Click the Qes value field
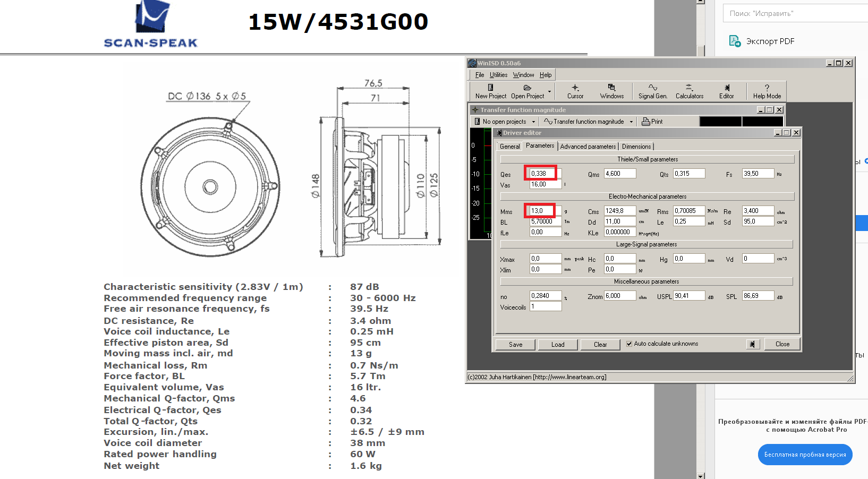Image resolution: width=868 pixels, height=479 pixels. point(546,174)
